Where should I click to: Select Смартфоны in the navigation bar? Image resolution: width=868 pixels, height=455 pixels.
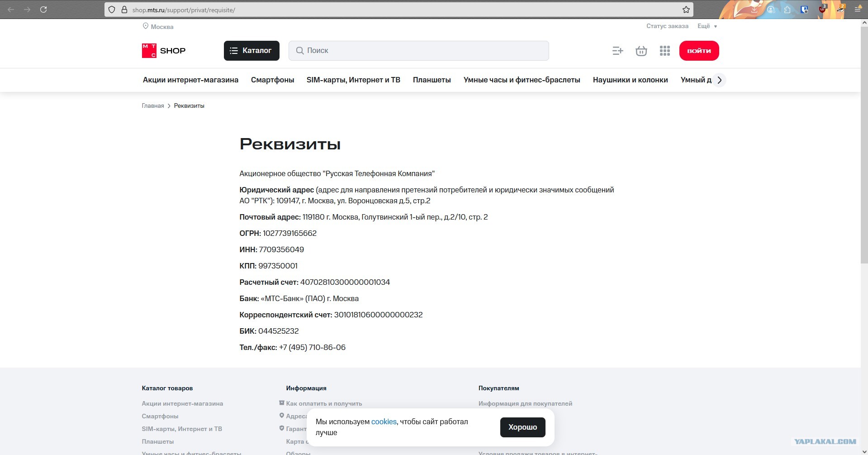(x=272, y=80)
